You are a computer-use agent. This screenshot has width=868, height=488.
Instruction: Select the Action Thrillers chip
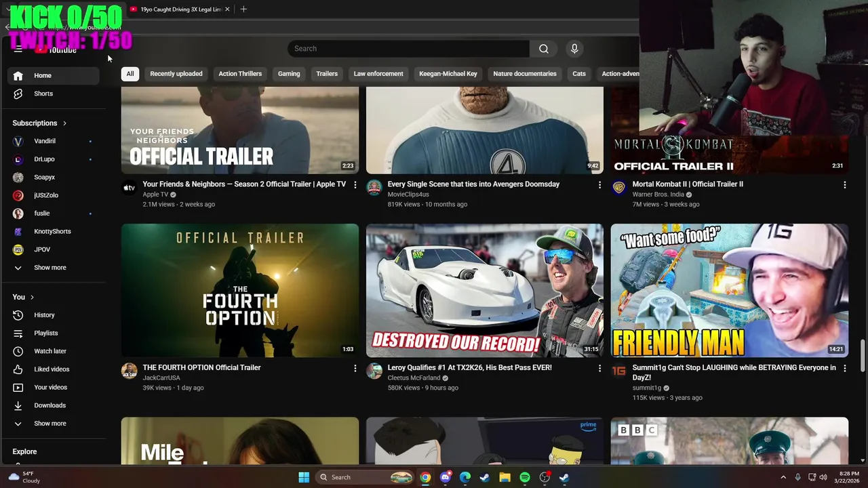240,74
